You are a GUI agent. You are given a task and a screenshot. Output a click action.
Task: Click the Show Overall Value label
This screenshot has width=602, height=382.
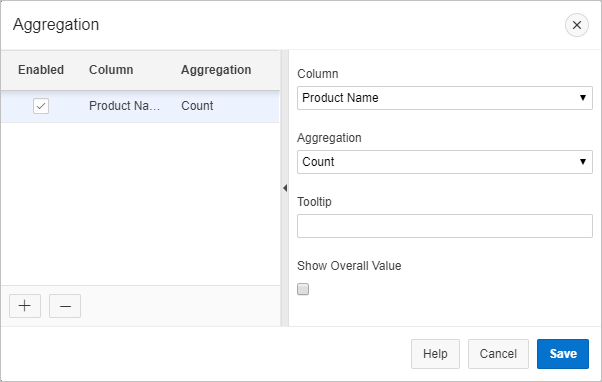click(x=349, y=266)
